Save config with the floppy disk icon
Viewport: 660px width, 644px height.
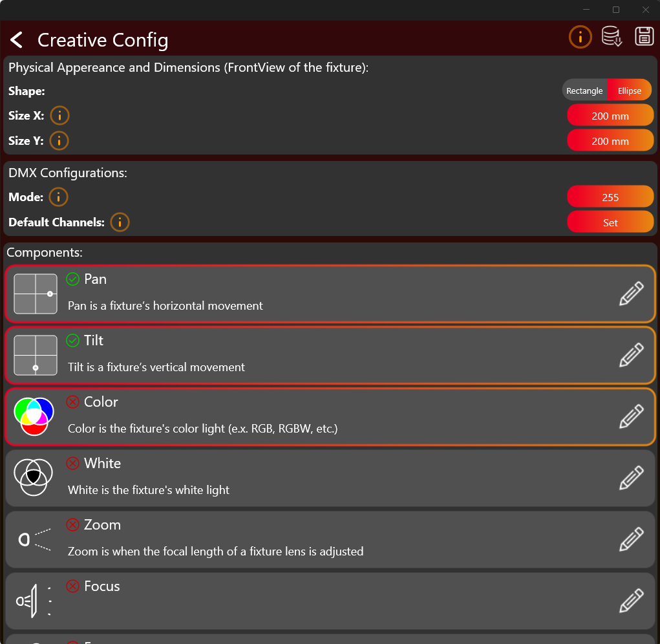pos(644,37)
